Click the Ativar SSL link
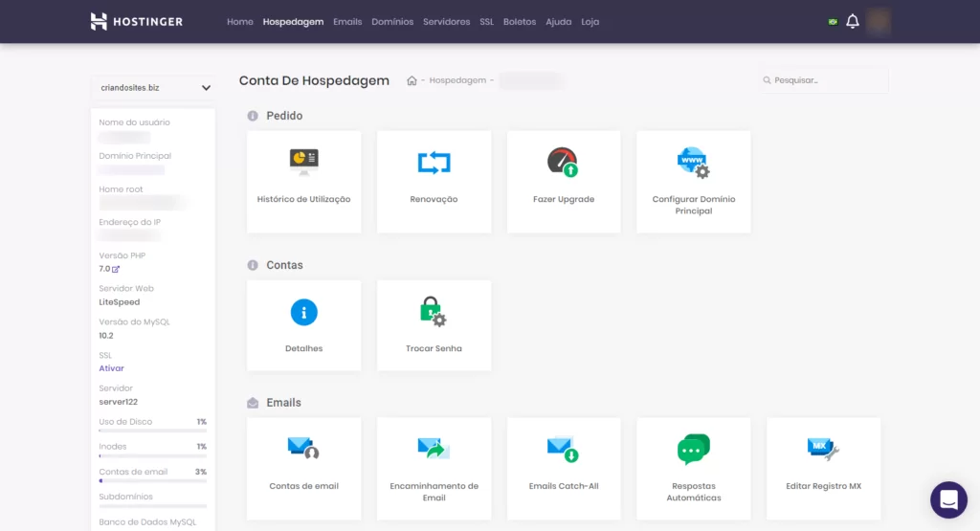This screenshot has width=980, height=531. point(111,368)
